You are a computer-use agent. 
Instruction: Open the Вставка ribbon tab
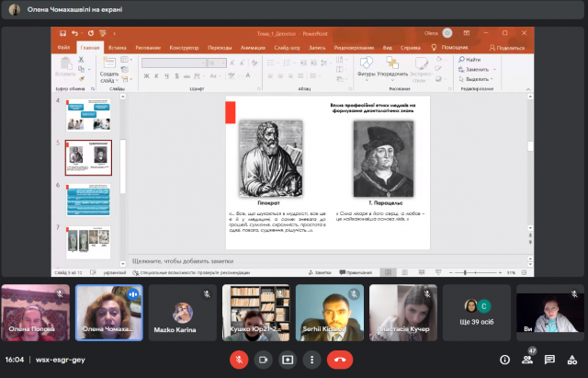(x=117, y=46)
